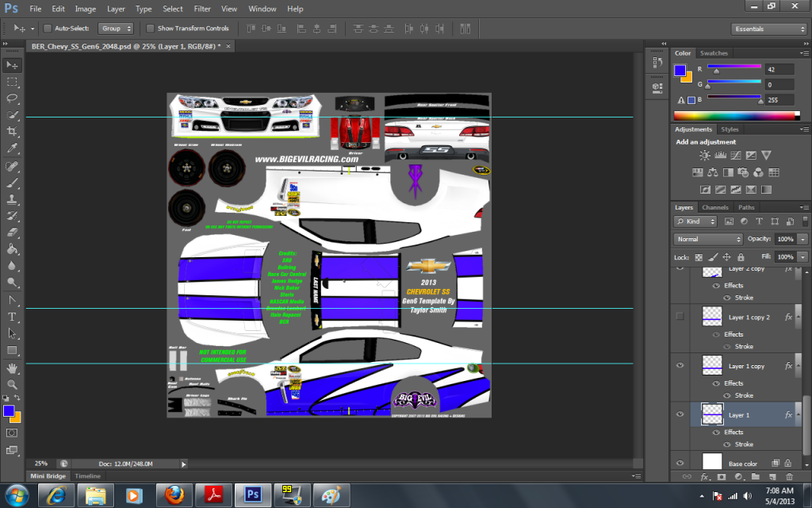Click the R channel slider
Viewport: 812px width, 508px height.
click(x=734, y=68)
